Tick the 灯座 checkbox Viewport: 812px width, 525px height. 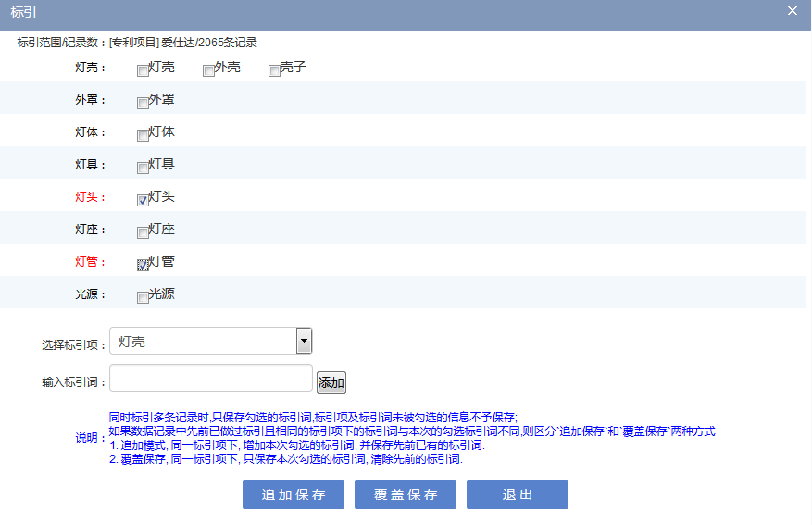[x=143, y=233]
